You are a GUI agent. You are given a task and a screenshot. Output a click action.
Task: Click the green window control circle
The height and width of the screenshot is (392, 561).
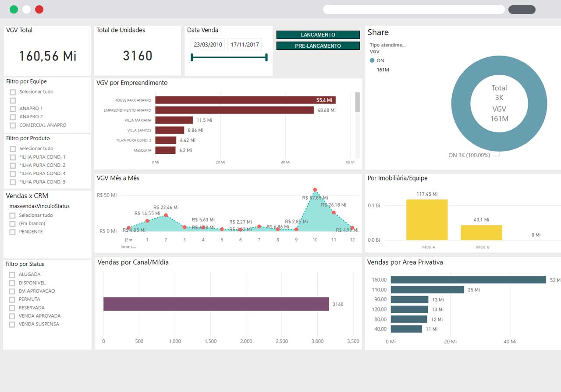click(14, 9)
